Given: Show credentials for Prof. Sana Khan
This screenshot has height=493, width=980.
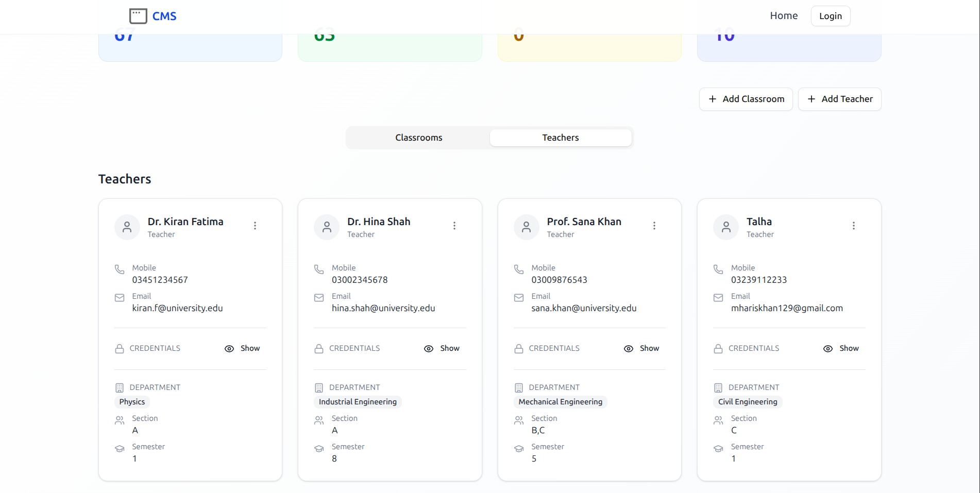Looking at the screenshot, I should click(641, 349).
